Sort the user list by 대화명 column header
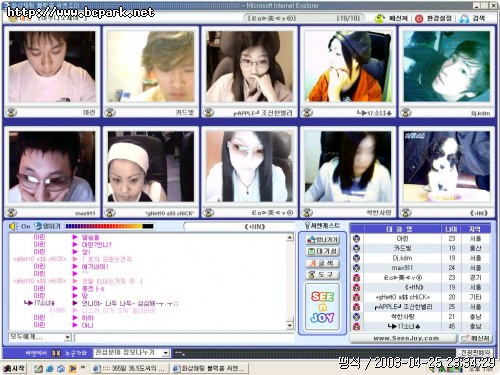Image resolution: width=500 pixels, height=375 pixels. pyautogui.click(x=402, y=229)
